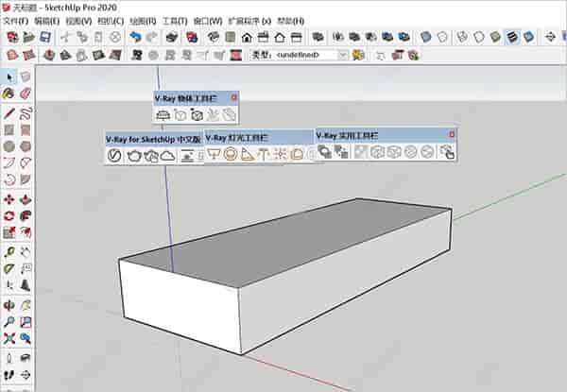The image size is (567, 392).
Task: Close the V-Ray 实用工具栏 floating toolbar
Action: pyautogui.click(x=451, y=135)
